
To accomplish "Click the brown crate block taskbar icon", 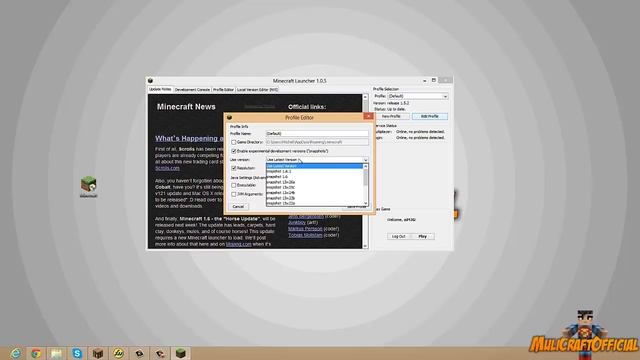I will point(98,353).
